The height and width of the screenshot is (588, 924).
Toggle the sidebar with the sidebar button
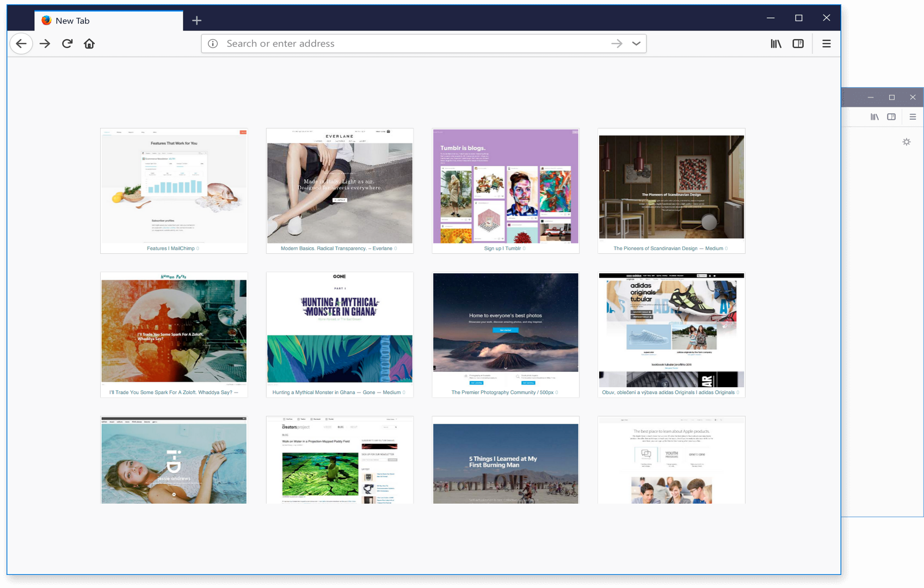click(798, 44)
